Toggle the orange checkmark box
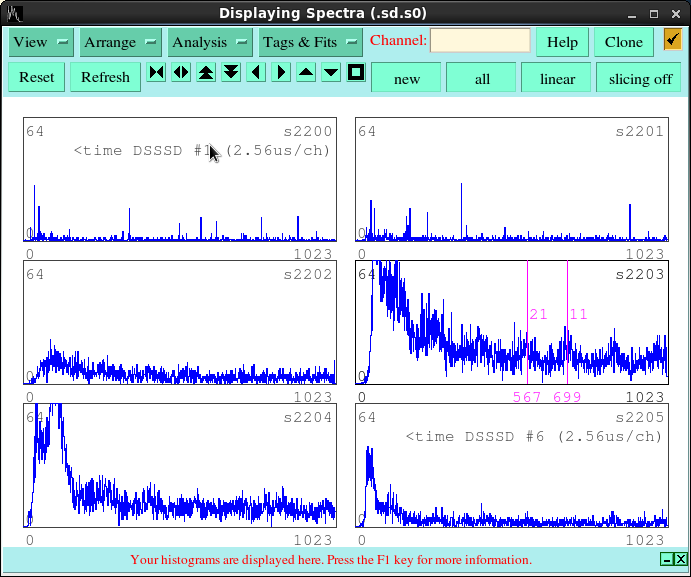This screenshot has width=691, height=577. [x=672, y=40]
